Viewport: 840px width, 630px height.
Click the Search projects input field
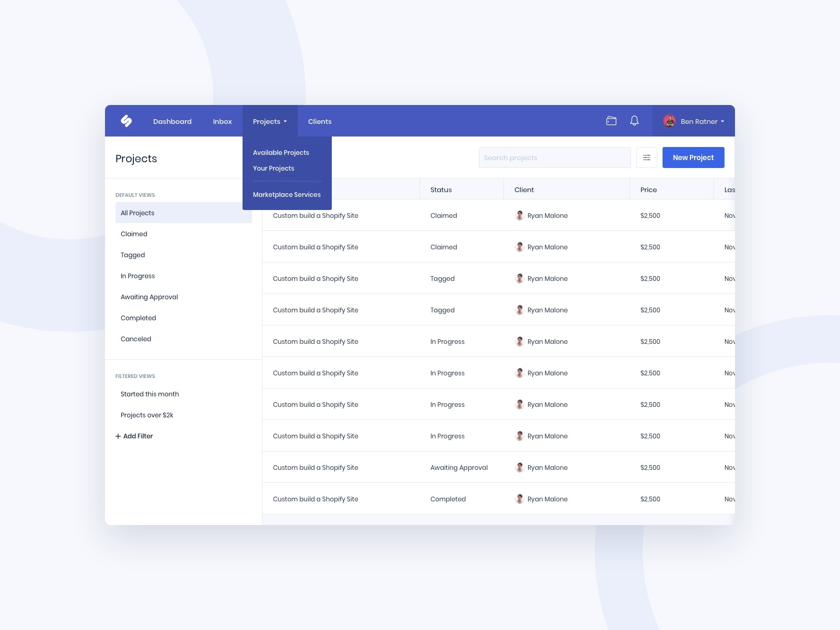(x=554, y=157)
